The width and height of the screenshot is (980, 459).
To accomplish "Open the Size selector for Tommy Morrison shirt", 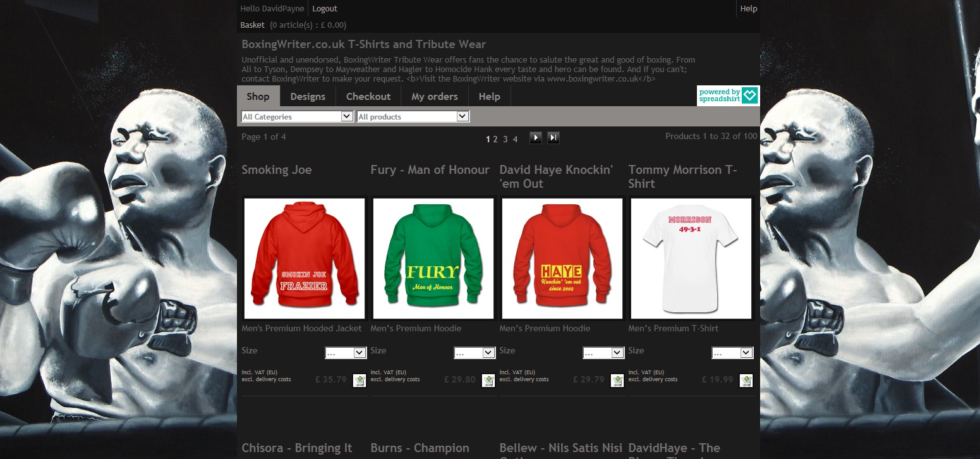I will point(732,353).
